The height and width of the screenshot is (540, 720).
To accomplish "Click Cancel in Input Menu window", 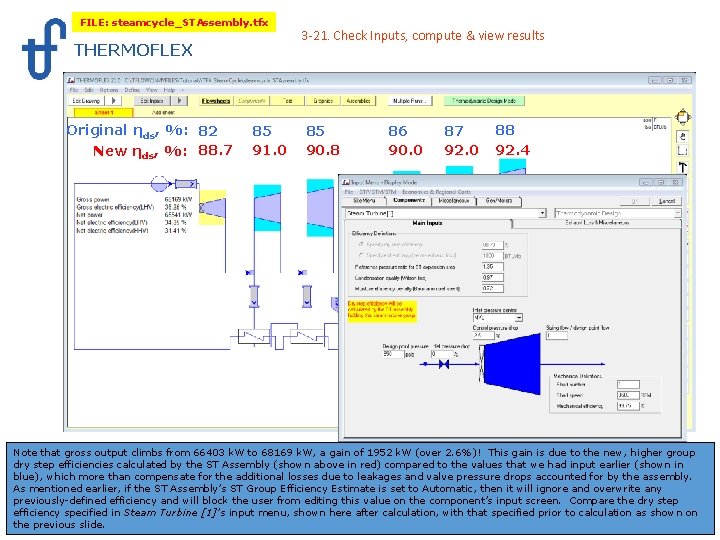I will tap(666, 201).
